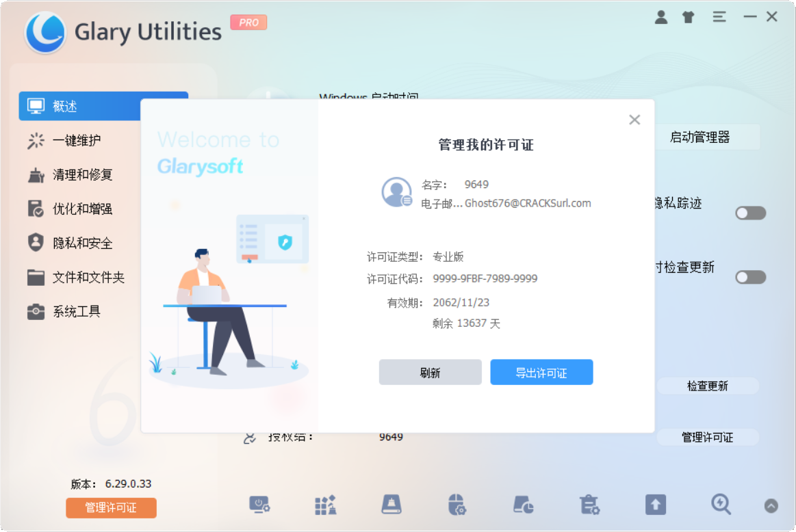Open the trash-bin-with-gear uninstall tool icon

coord(589,505)
